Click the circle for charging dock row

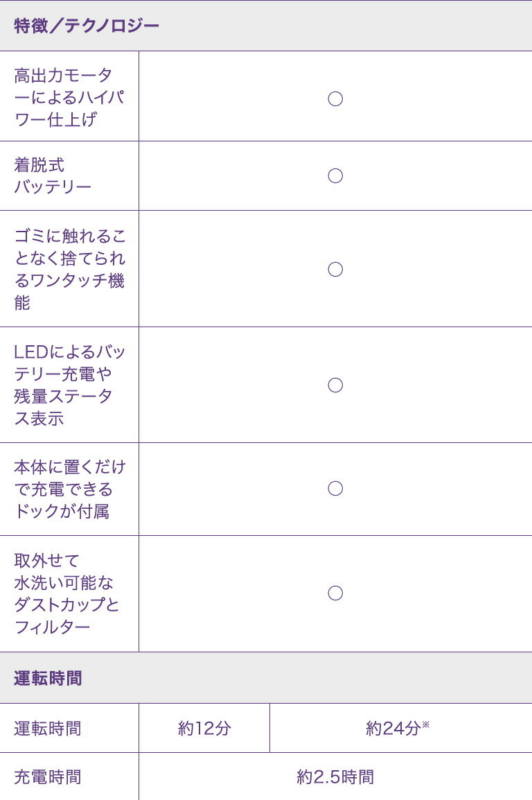coord(335,489)
